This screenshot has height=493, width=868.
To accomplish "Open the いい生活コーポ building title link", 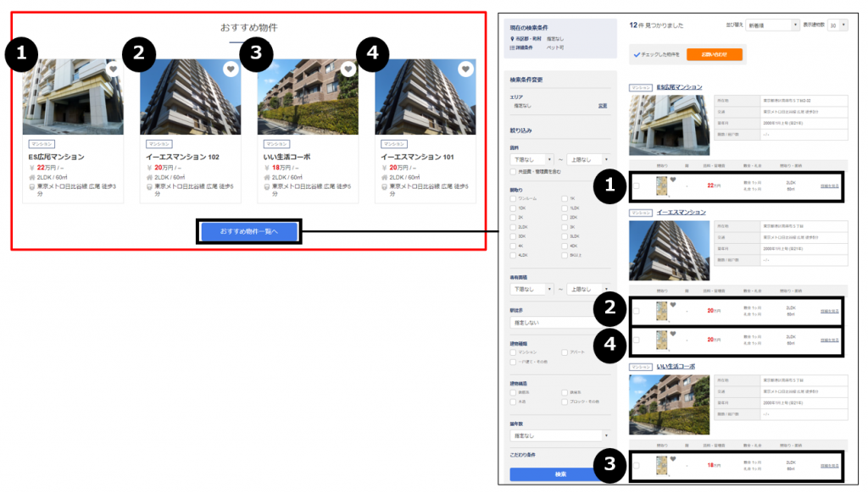I will pos(676,367).
